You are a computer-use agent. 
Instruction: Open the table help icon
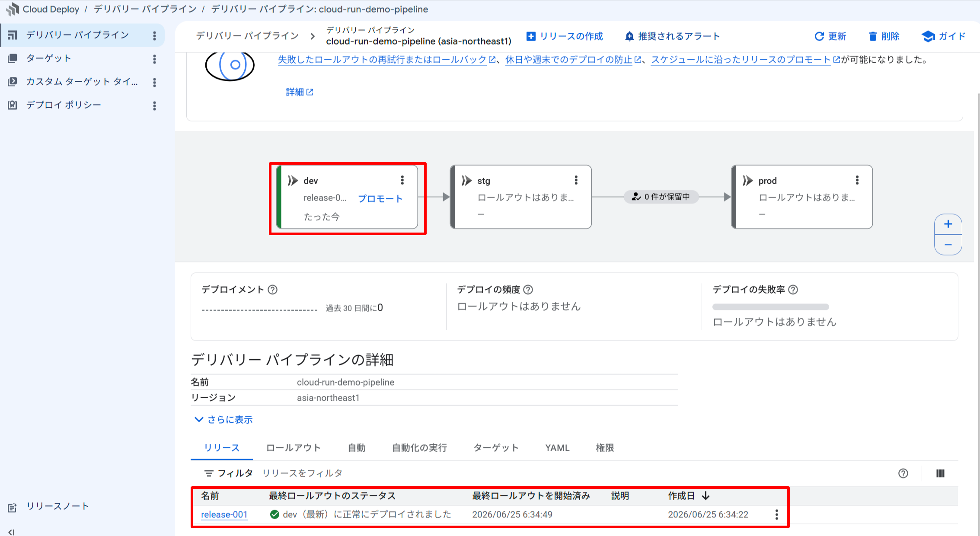point(903,473)
